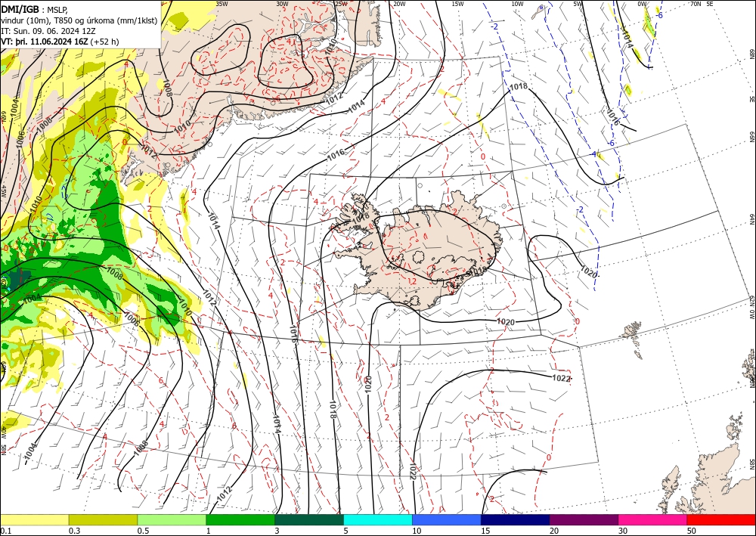Click the purple 20 mm legend color band
Image resolution: width=756 pixels, height=536 pixels.
(584, 519)
